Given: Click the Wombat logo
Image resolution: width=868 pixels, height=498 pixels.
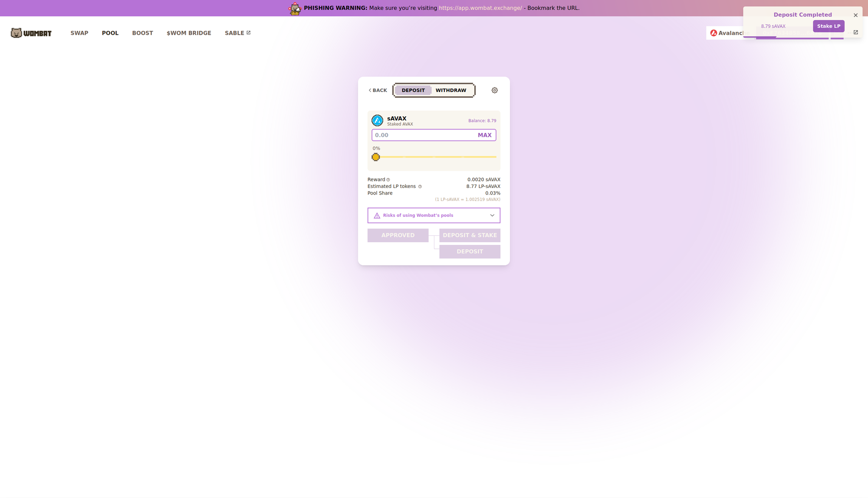Looking at the screenshot, I should (x=31, y=33).
